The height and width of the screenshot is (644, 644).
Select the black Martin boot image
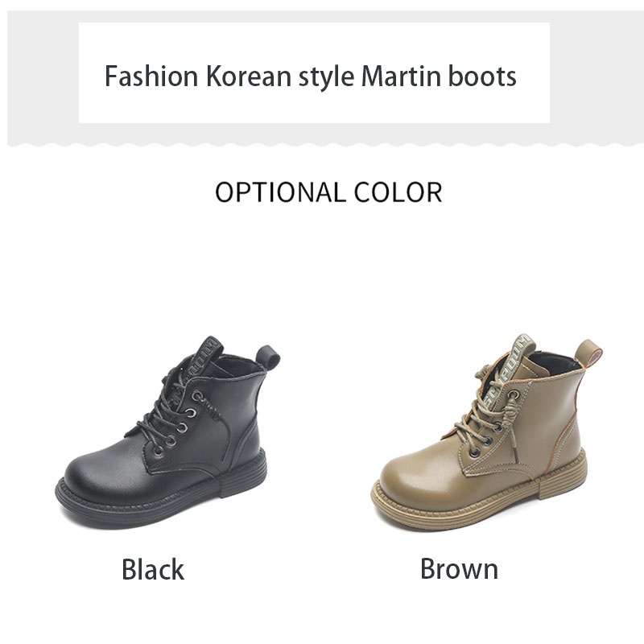pos(168,431)
